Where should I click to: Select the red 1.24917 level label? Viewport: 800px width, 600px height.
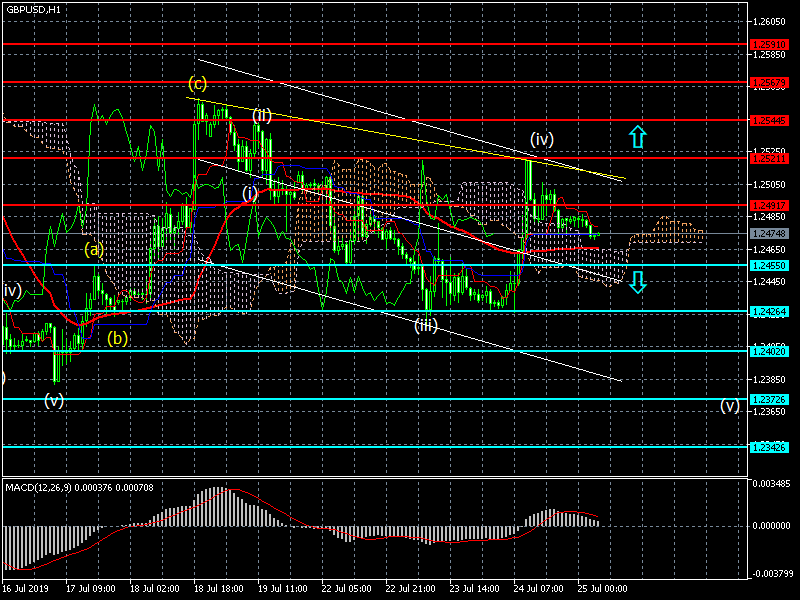click(x=769, y=206)
